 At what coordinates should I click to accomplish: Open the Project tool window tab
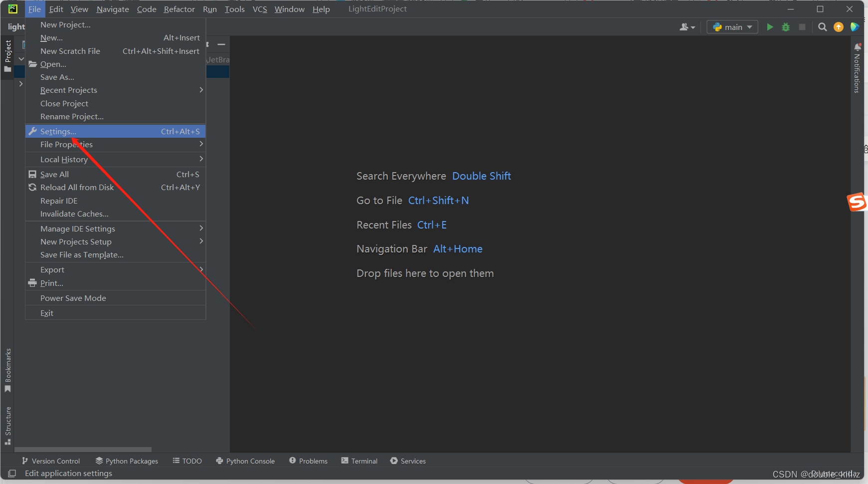tap(7, 56)
